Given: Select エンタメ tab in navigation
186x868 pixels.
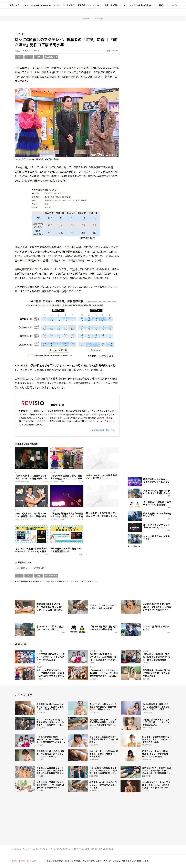Looking at the screenshot, I should tap(91, 5).
